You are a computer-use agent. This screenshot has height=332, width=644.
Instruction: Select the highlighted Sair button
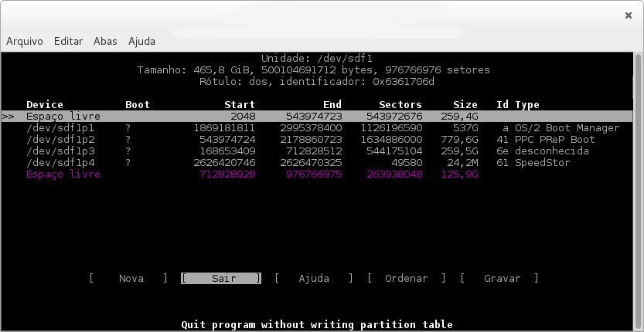221,279
